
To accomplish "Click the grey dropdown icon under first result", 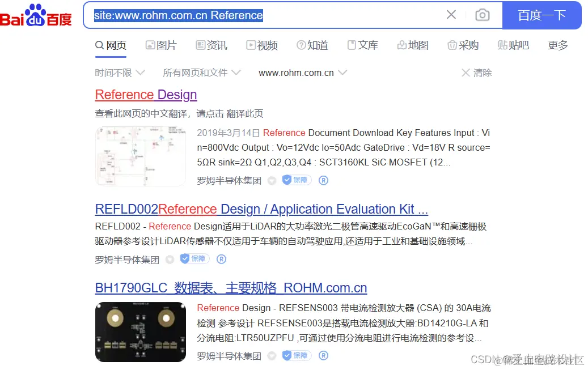I will click(x=272, y=181).
